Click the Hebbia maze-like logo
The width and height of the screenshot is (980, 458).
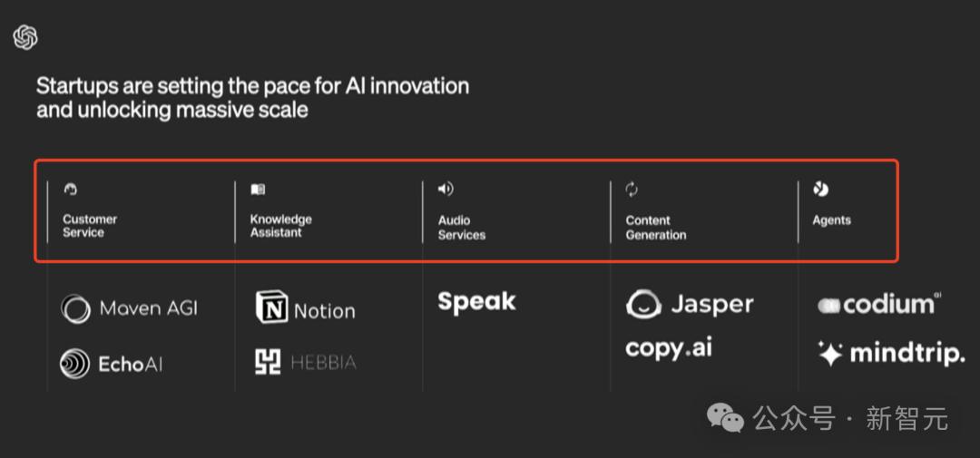(269, 363)
